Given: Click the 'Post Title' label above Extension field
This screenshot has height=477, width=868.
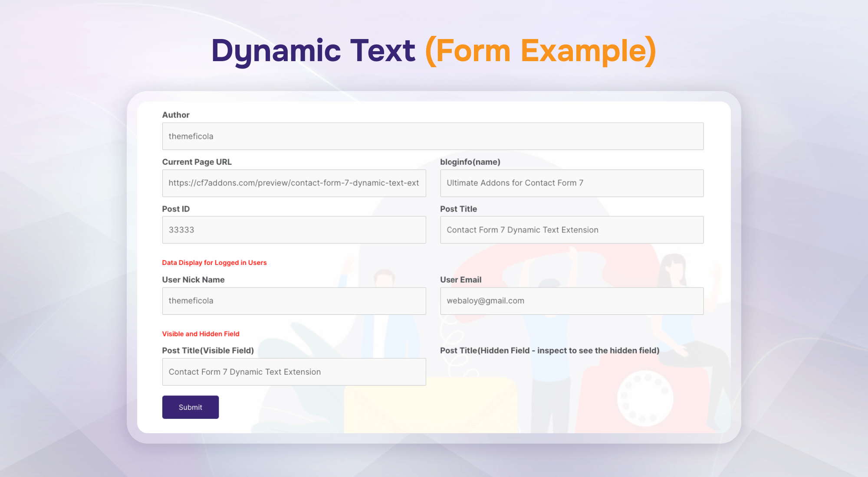Looking at the screenshot, I should tap(458, 209).
